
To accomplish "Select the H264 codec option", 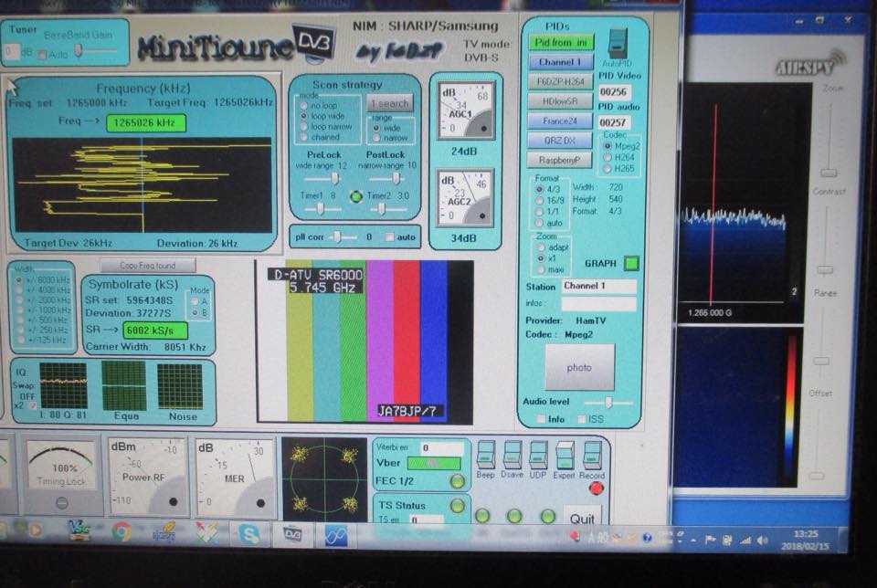I will [608, 157].
